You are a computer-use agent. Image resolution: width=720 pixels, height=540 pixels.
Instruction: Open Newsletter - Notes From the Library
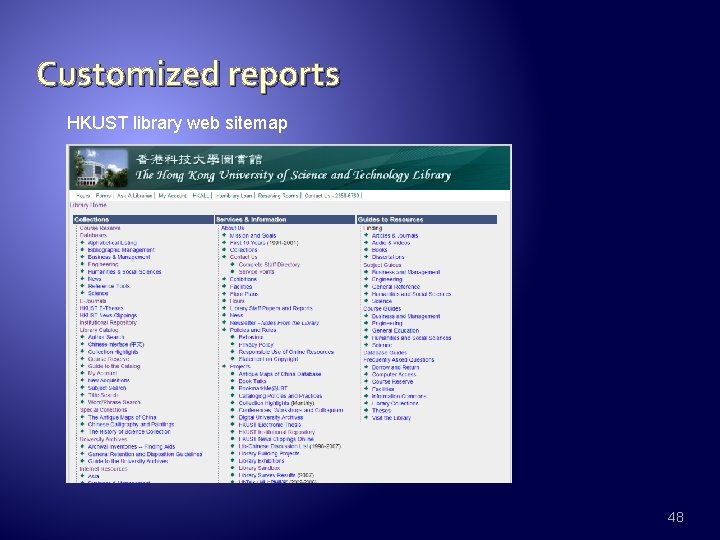click(x=274, y=323)
